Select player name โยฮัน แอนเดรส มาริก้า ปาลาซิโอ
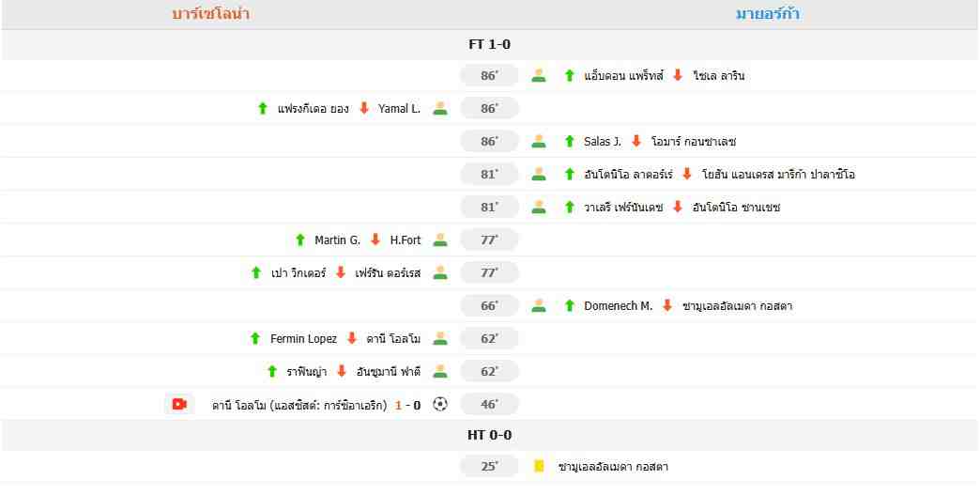Screen dimensions: 980x495 (x=778, y=175)
